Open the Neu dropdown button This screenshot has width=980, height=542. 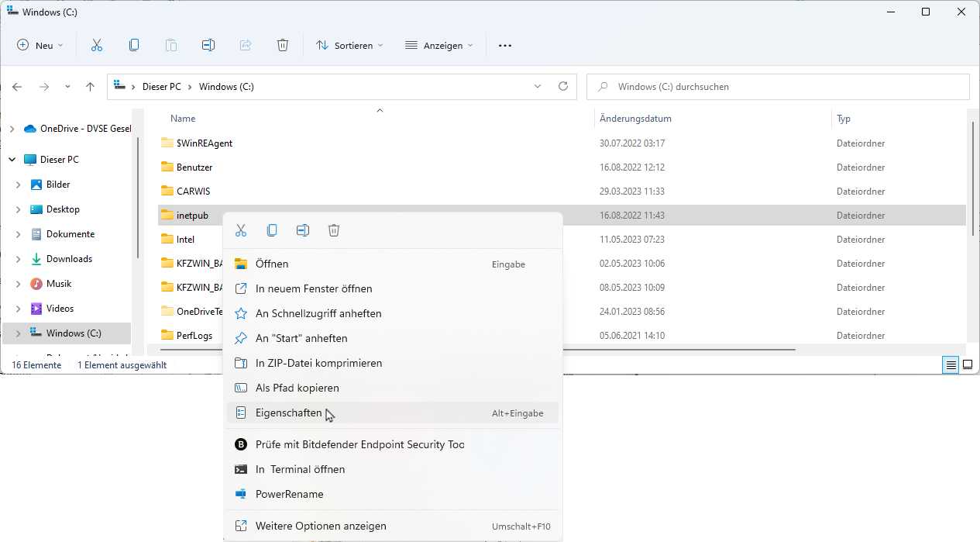(40, 46)
